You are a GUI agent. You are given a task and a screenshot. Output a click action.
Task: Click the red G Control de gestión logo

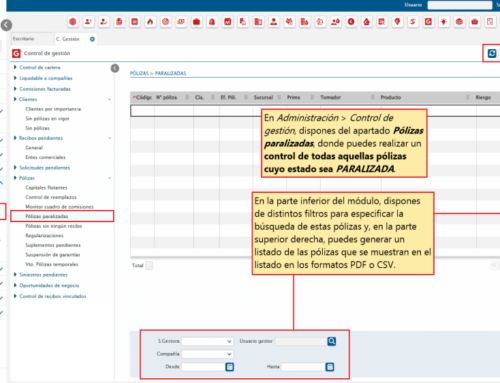coord(16,53)
